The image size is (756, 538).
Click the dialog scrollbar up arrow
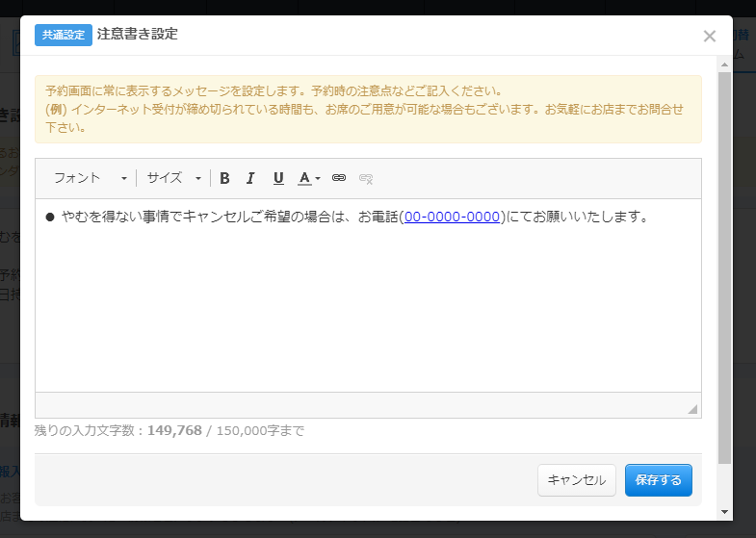pos(725,63)
